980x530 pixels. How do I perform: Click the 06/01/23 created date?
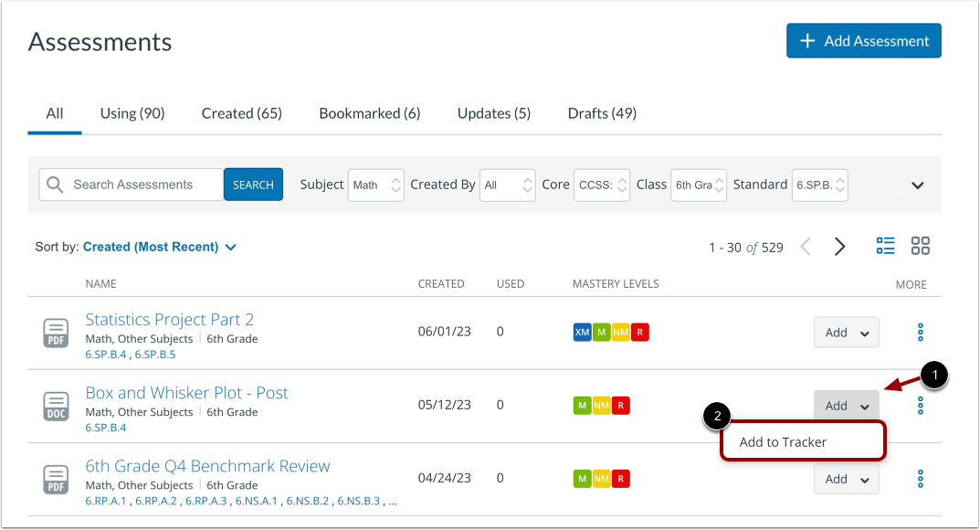pos(445,331)
